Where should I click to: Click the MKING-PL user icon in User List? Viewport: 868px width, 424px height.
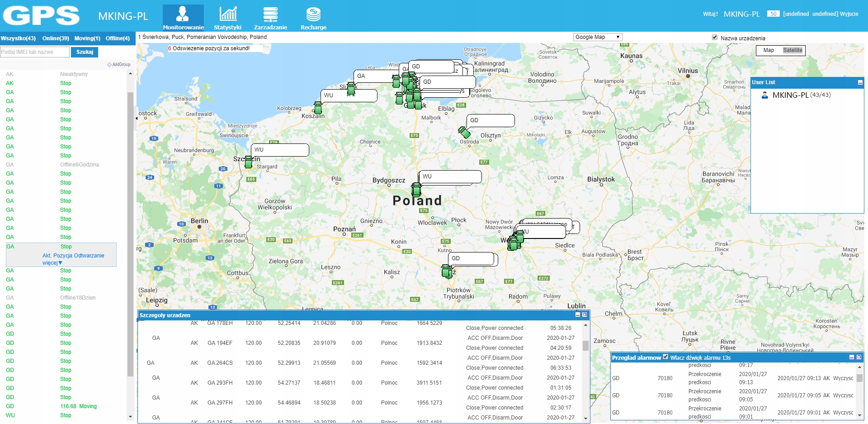pyautogui.click(x=765, y=95)
